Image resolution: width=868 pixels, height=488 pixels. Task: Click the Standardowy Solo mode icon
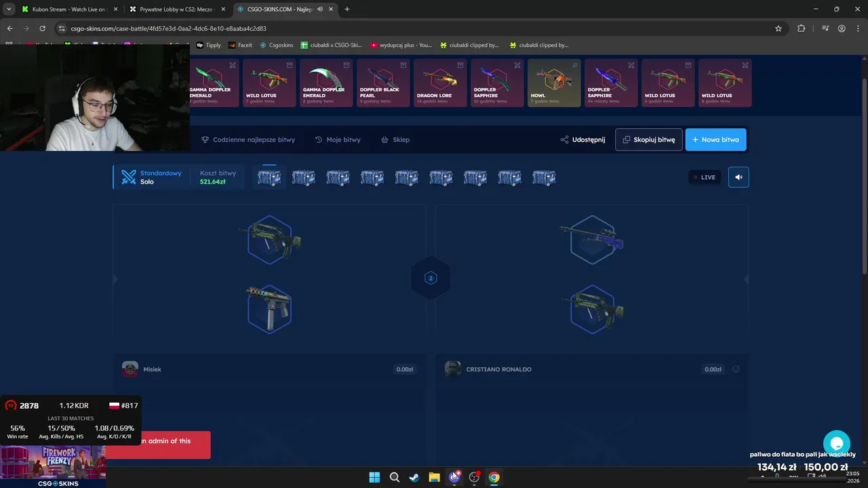click(128, 177)
